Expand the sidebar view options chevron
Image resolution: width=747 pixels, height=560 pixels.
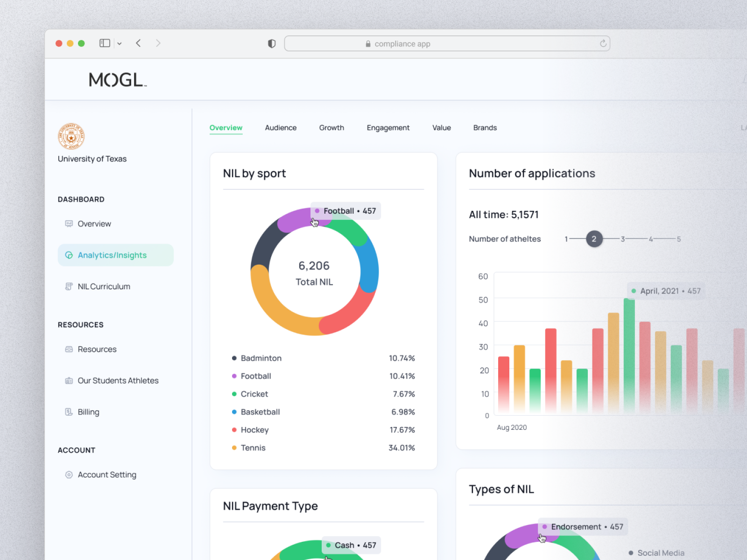120,43
